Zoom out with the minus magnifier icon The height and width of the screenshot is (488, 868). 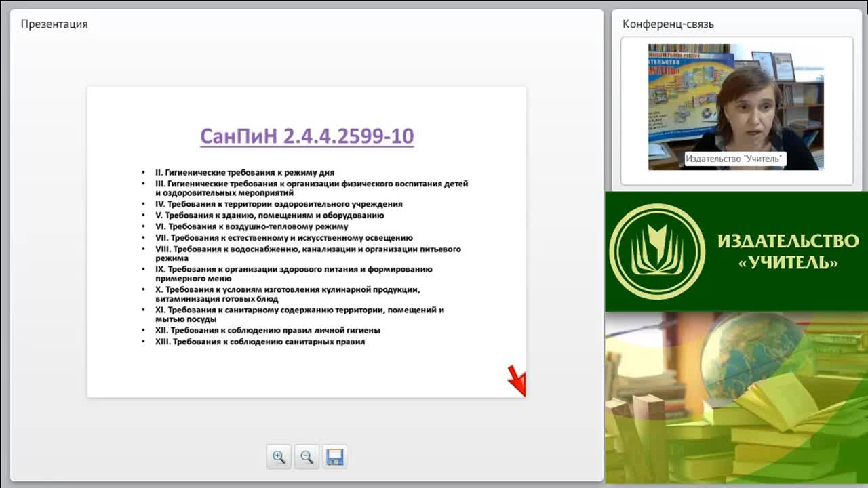point(307,457)
